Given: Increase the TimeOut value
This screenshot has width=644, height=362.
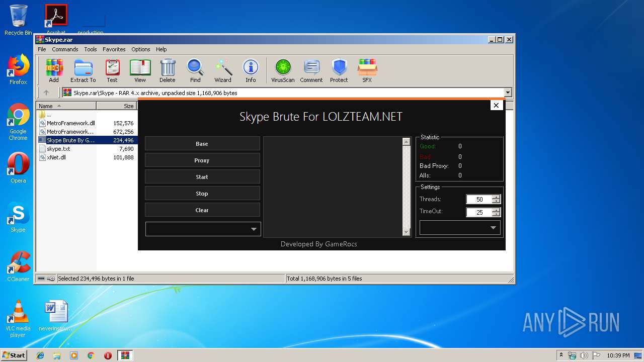Looking at the screenshot, I should (x=496, y=210).
